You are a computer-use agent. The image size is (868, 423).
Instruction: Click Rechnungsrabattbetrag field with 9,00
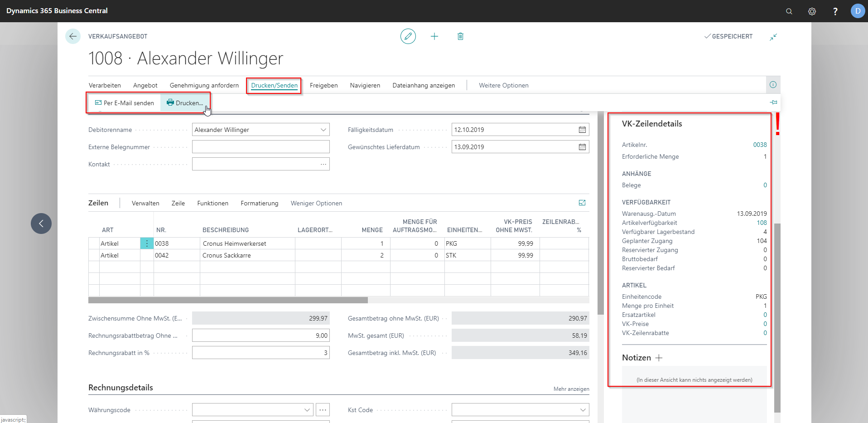261,335
